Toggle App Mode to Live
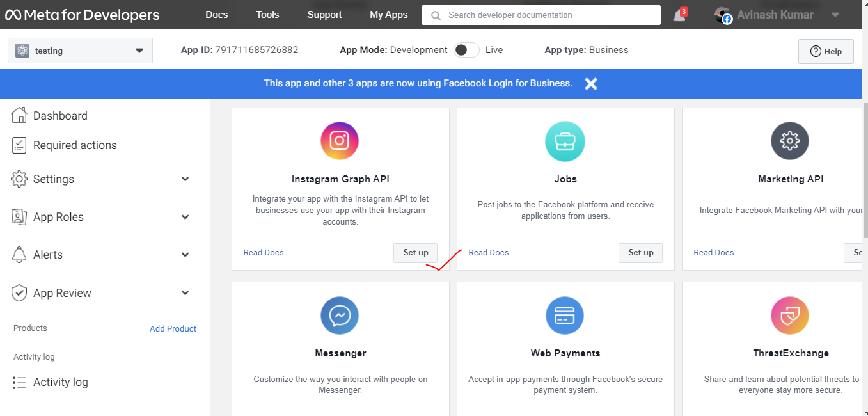 [x=466, y=50]
